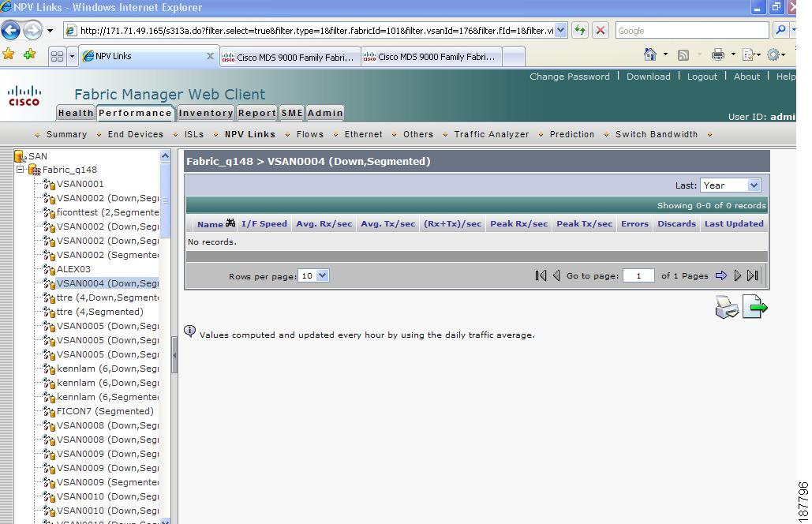812x524 pixels.
Task: Click the About link
Action: (747, 77)
